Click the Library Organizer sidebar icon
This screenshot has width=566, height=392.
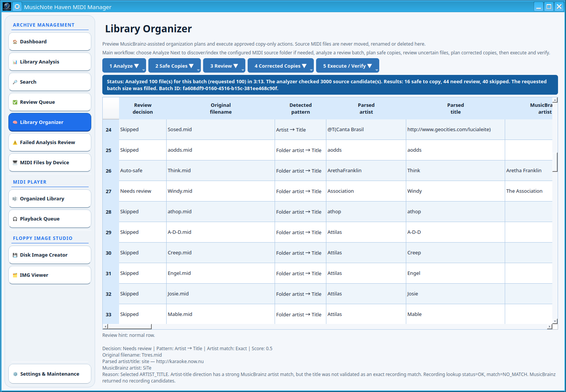15,122
